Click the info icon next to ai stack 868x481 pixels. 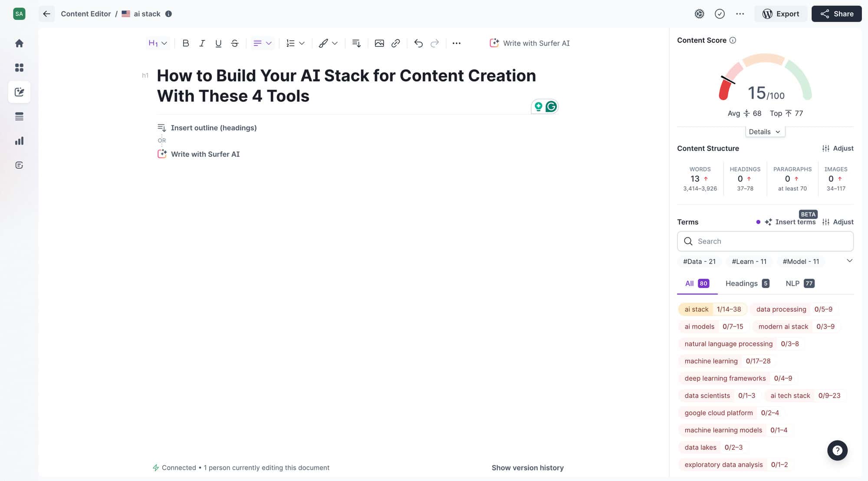click(x=168, y=14)
